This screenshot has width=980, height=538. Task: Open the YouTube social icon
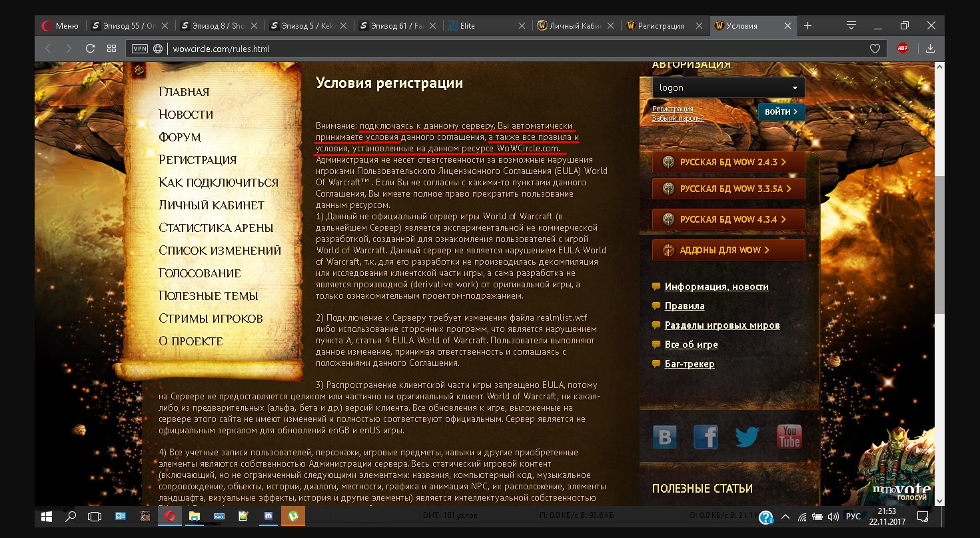tap(789, 437)
